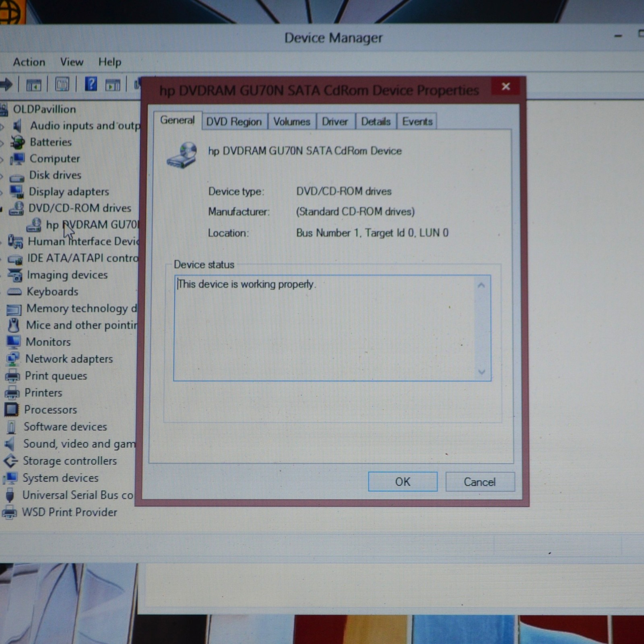Select the Computer category icon
Viewport: 644px width, 644px height.
17,159
